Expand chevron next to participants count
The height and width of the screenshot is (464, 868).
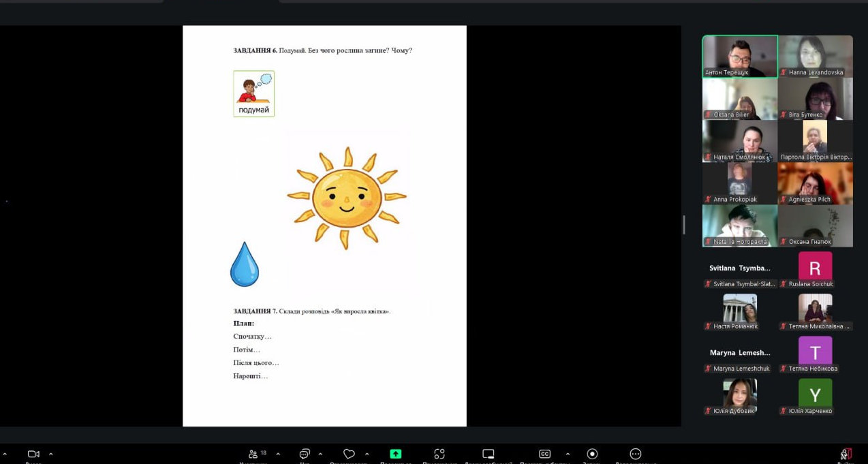pyautogui.click(x=278, y=454)
